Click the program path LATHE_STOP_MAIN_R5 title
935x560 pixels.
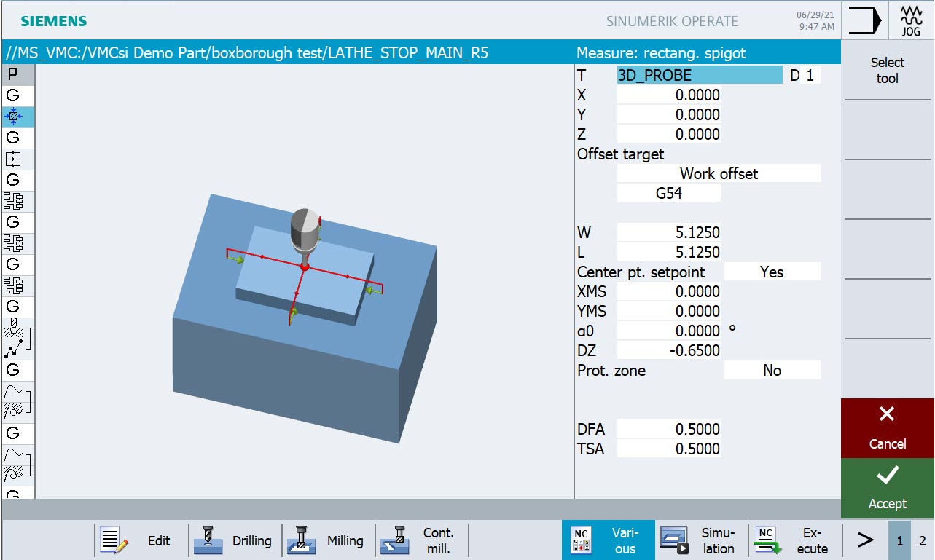click(247, 52)
